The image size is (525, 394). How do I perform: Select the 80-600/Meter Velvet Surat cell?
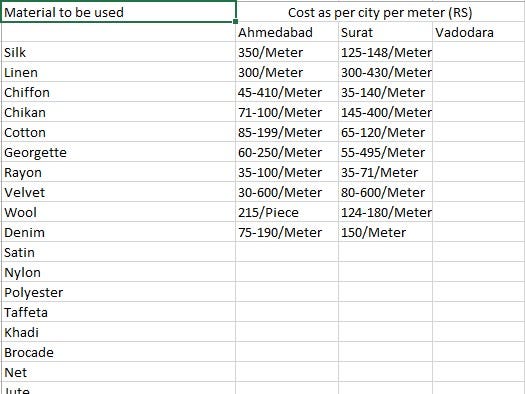[x=385, y=192]
